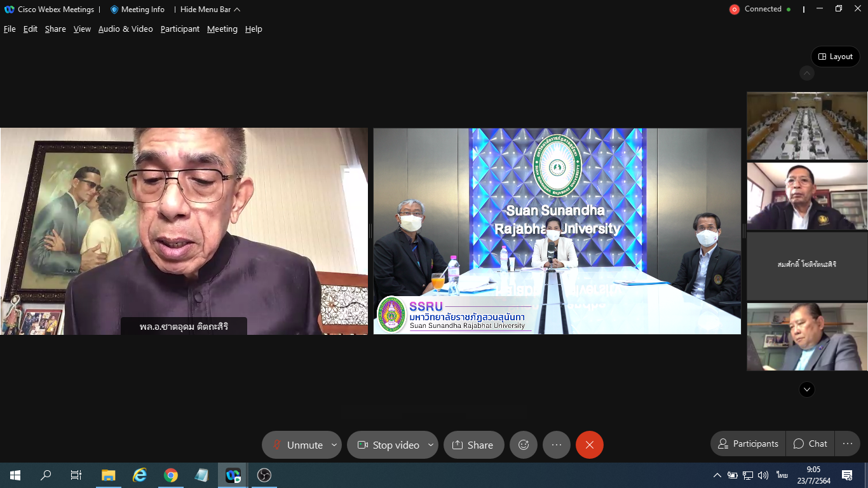The image size is (868, 488).
Task: Expand video options arrow beside Stop video
Action: click(431, 445)
